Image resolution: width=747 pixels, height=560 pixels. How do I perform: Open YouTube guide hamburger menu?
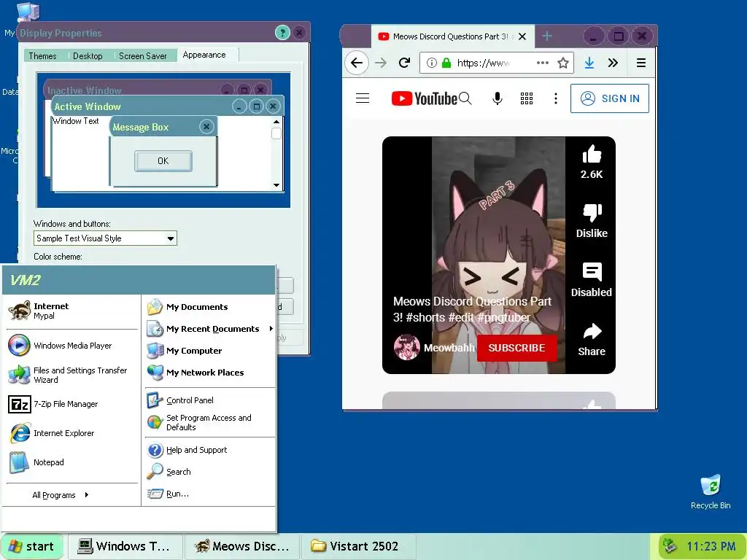coord(363,98)
